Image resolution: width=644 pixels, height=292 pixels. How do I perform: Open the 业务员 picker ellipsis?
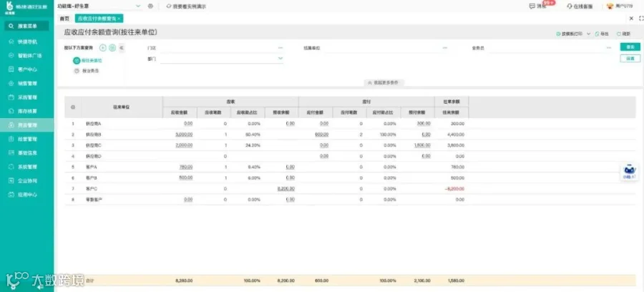609,48
